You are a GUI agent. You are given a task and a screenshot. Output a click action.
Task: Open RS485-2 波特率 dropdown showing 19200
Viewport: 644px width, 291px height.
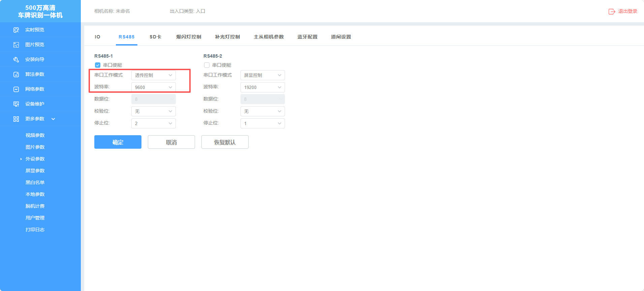(x=263, y=87)
